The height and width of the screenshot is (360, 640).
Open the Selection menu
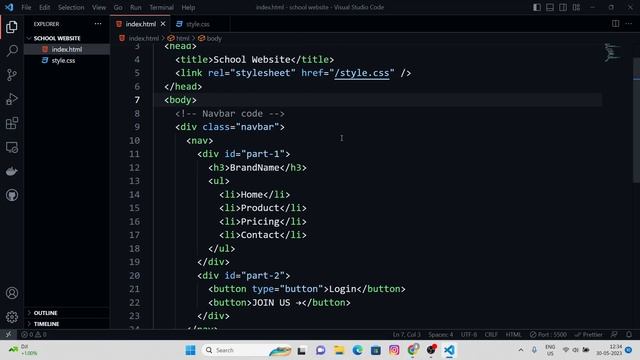pyautogui.click(x=71, y=7)
